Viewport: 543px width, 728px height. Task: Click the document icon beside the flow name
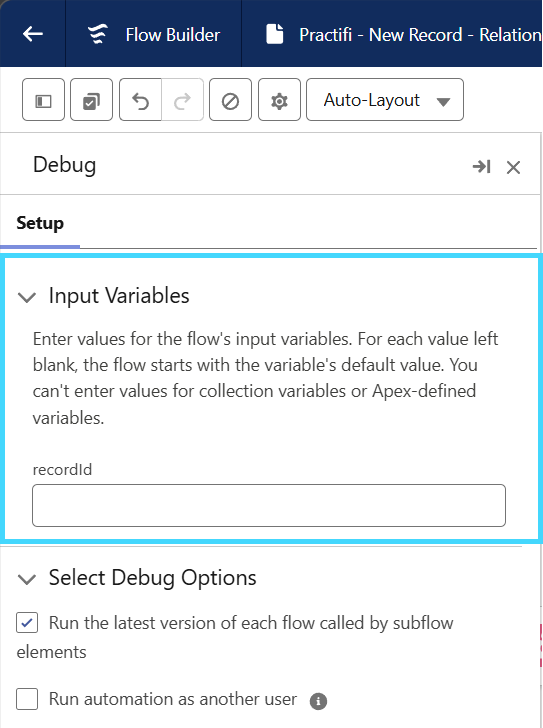pos(275,34)
